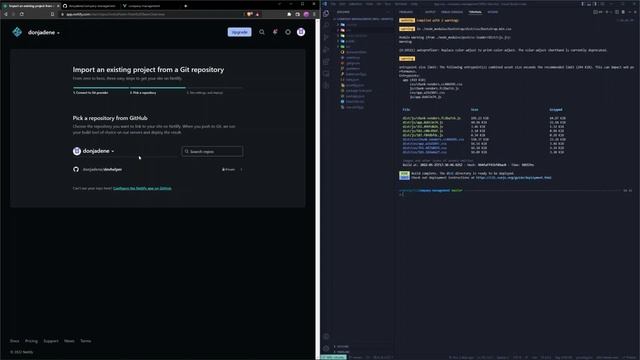Click the browser back arrow
The width and height of the screenshot is (640, 360).
coord(6,14)
